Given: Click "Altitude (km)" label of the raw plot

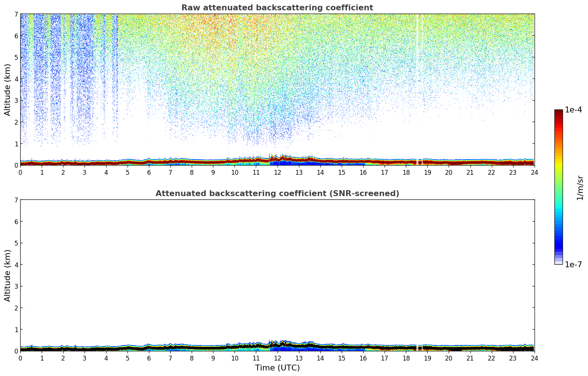Looking at the screenshot, I should 8,90.
